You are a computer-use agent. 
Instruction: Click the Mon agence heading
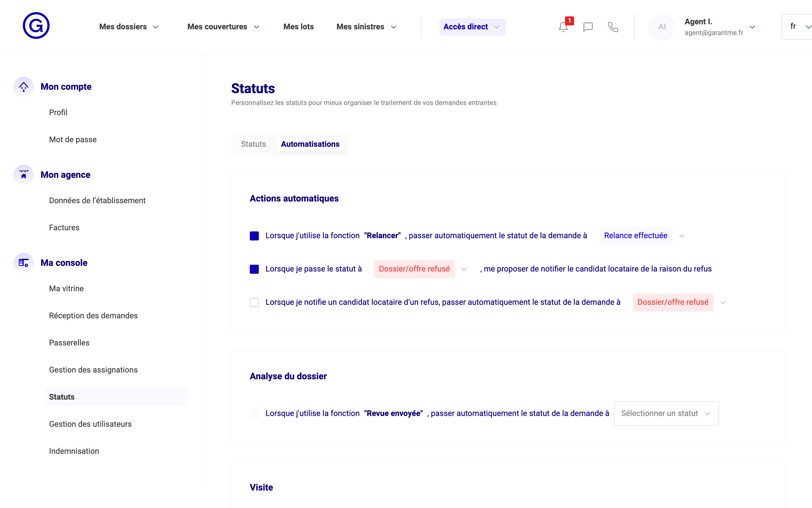65,175
